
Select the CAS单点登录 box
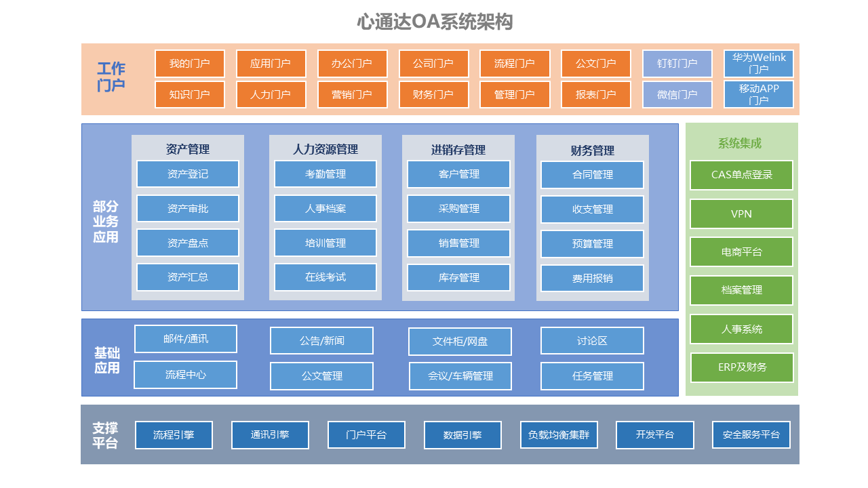(x=742, y=175)
